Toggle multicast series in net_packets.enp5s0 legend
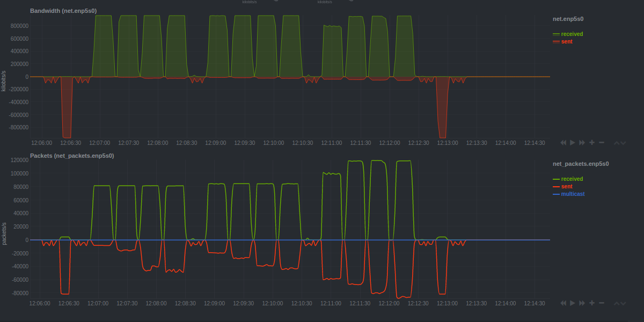The height and width of the screenshot is (322, 644). (569, 194)
